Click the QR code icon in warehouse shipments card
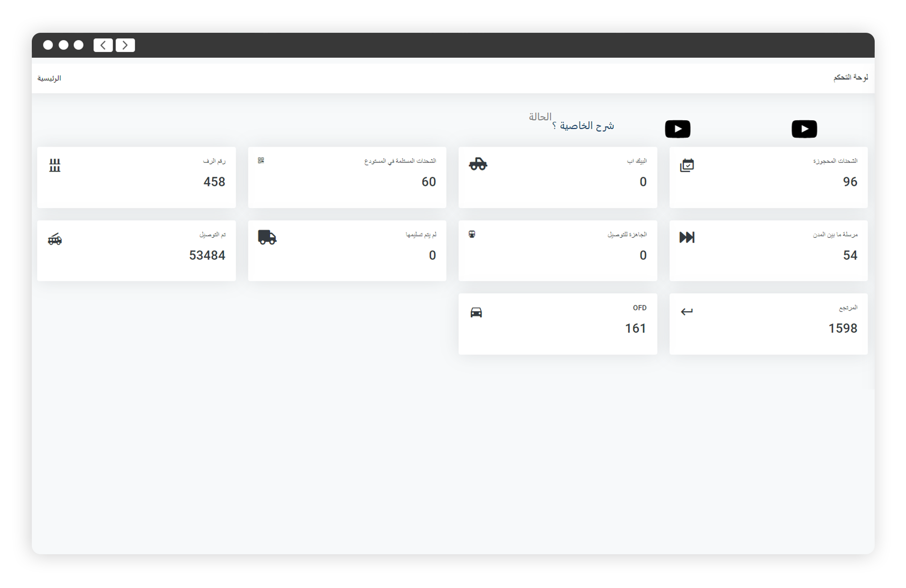906x588 pixels. 261,160
